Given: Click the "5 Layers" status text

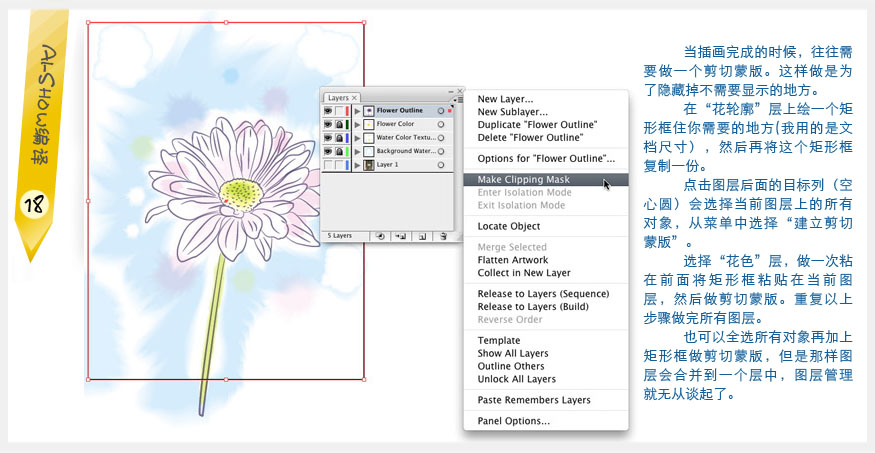Looking at the screenshot, I should click(x=339, y=236).
